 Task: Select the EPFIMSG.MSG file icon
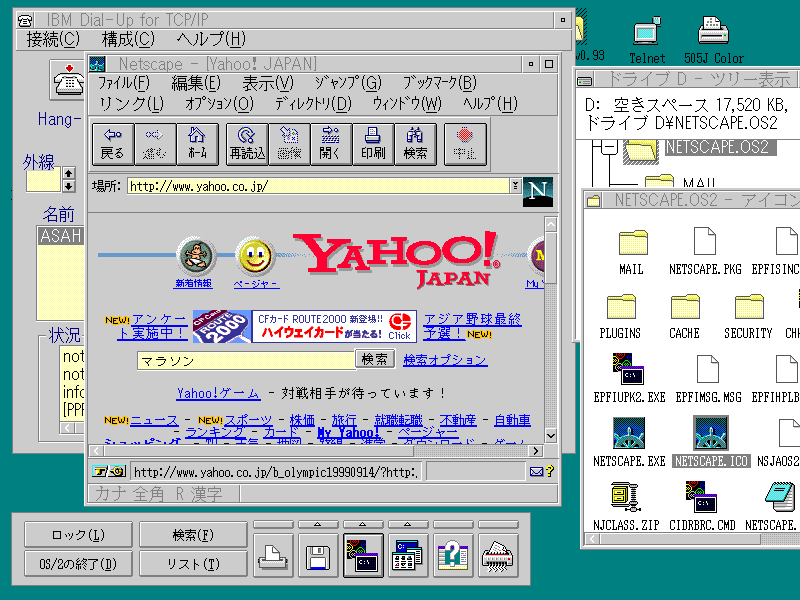(x=708, y=369)
